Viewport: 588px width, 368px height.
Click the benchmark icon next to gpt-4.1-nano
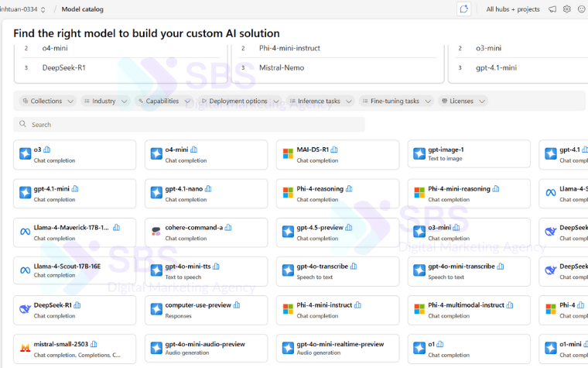(208, 188)
